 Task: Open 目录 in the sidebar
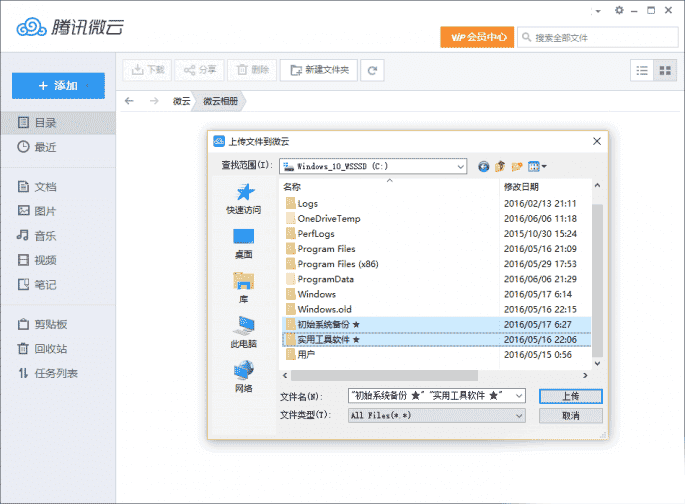tap(58, 123)
